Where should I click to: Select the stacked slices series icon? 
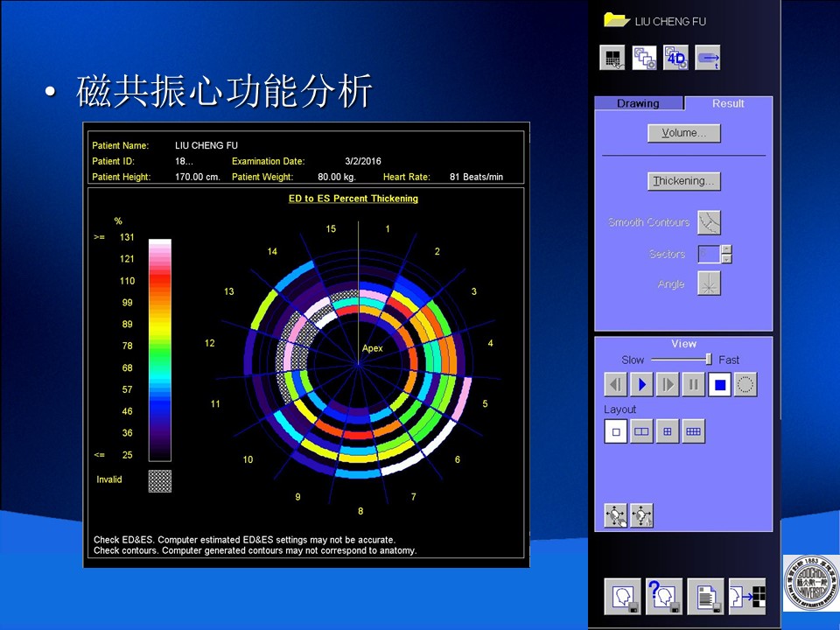pos(644,58)
